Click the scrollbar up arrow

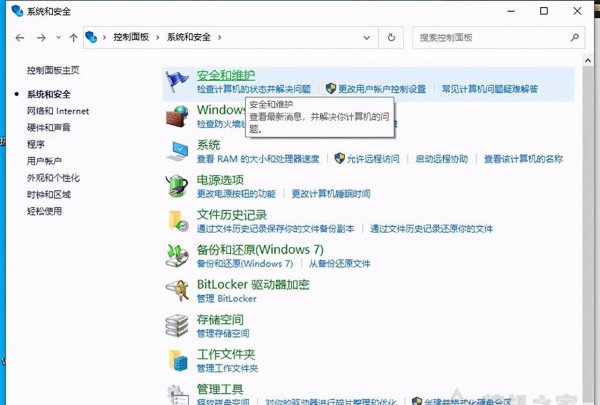click(588, 60)
